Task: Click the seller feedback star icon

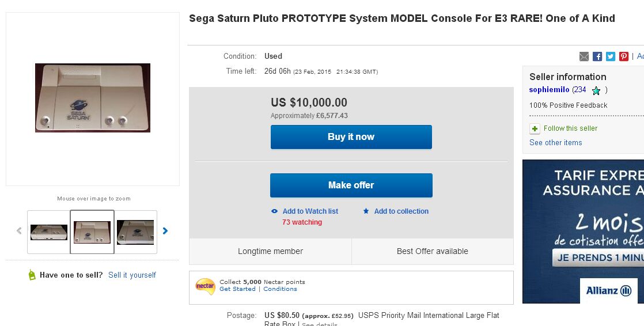Action: [596, 90]
